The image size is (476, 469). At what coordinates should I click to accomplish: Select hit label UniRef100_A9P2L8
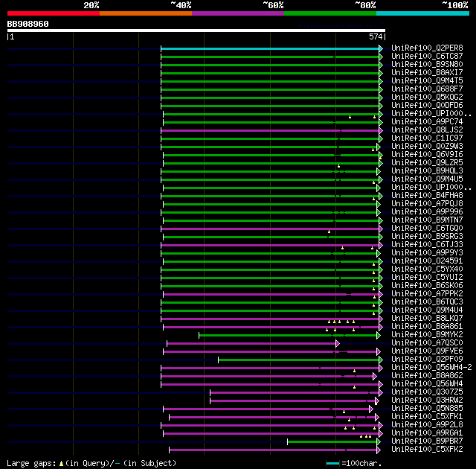point(427,425)
